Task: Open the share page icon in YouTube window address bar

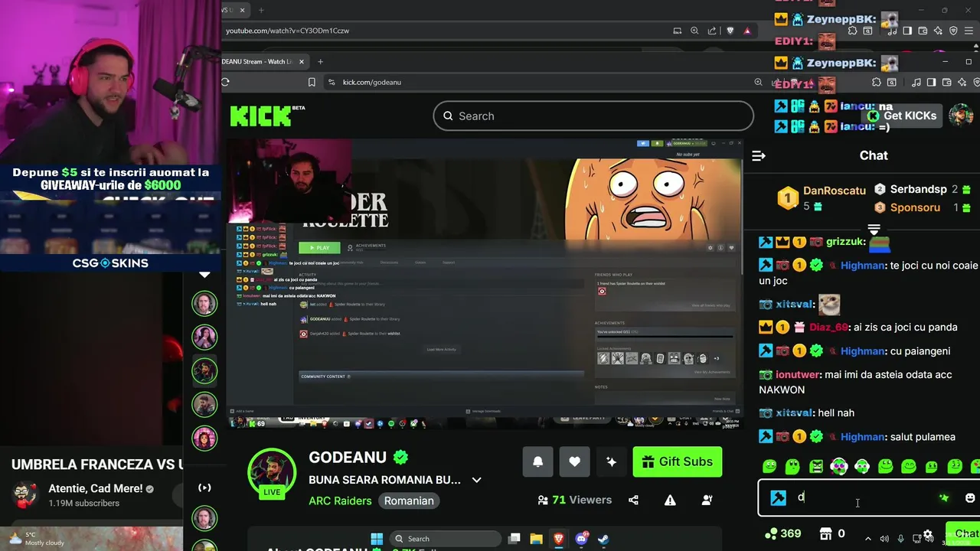Action: tap(712, 31)
